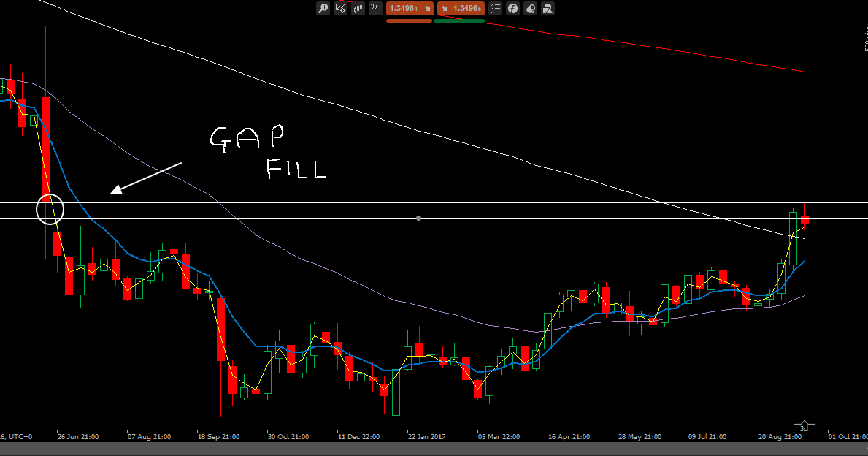Select the candlestick chart type icon
Image resolution: width=868 pixels, height=456 pixels.
tap(357, 8)
